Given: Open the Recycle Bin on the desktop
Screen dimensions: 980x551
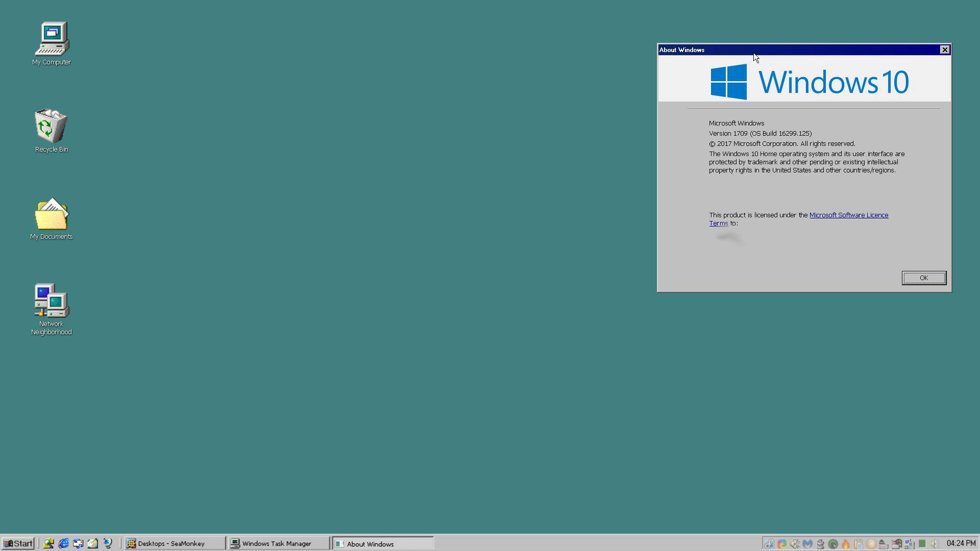Looking at the screenshot, I should pos(51,125).
